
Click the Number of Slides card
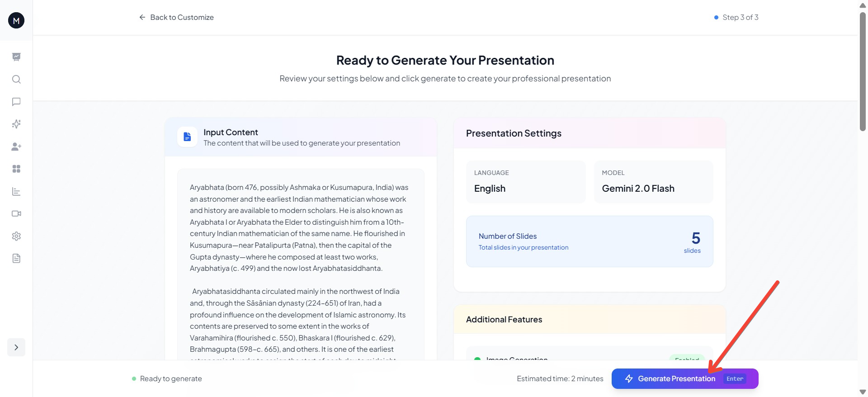(x=590, y=241)
